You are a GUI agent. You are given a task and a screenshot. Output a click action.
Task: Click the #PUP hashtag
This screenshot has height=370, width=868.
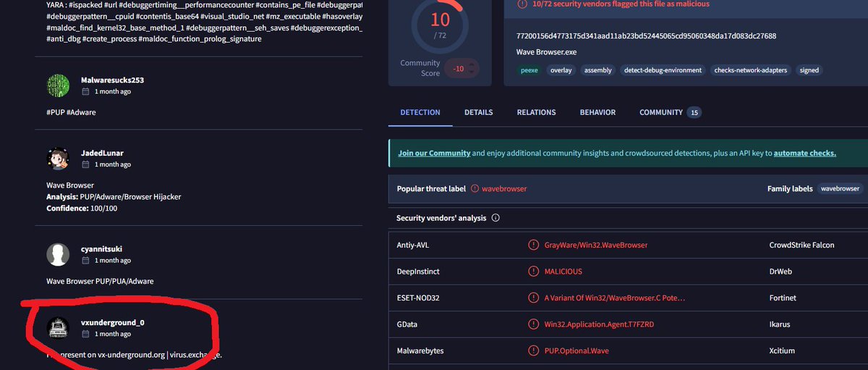point(55,112)
